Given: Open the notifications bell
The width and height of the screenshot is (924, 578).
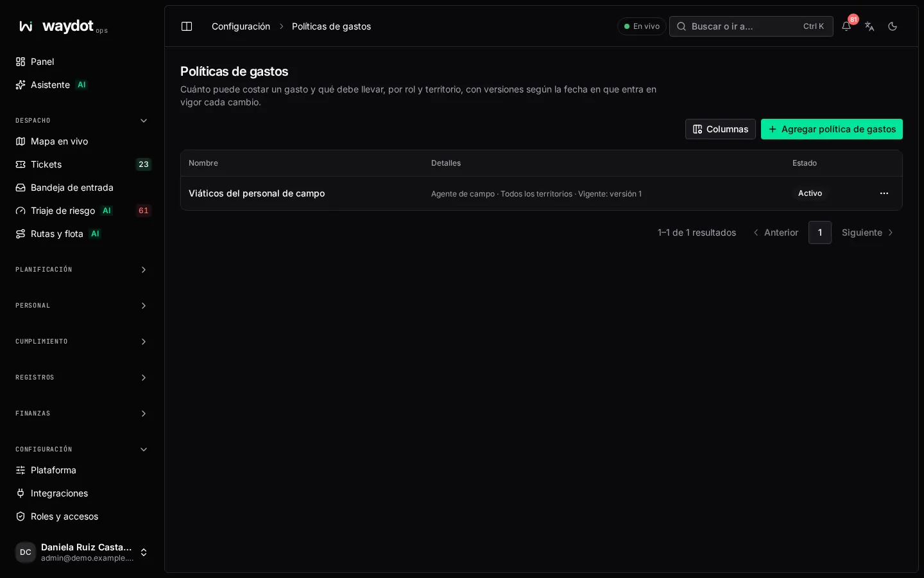Looking at the screenshot, I should (x=846, y=26).
